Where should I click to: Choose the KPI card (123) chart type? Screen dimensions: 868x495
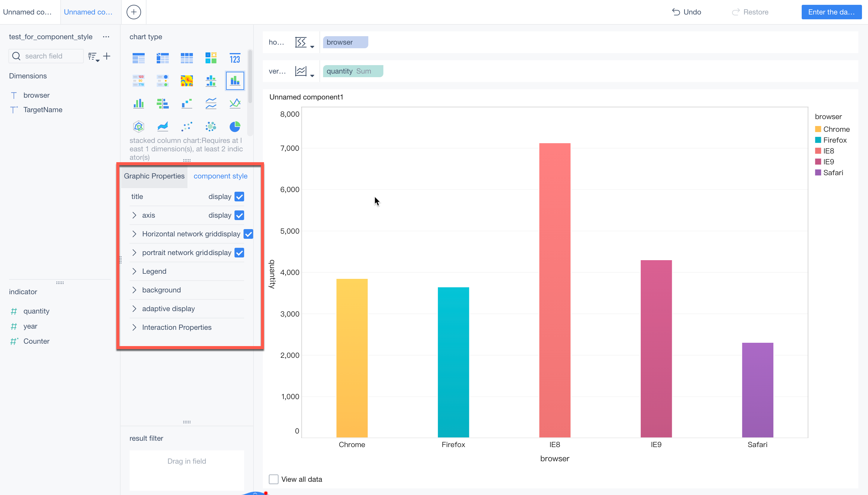click(235, 58)
